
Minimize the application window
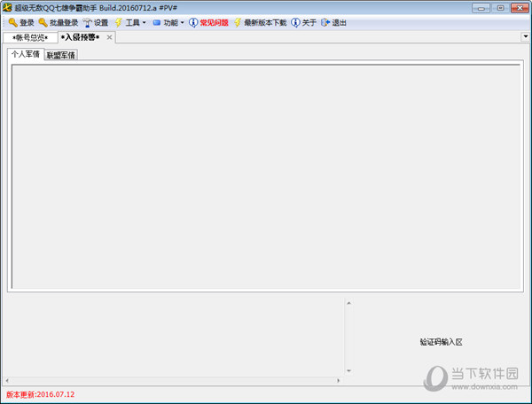pyautogui.click(x=481, y=8)
